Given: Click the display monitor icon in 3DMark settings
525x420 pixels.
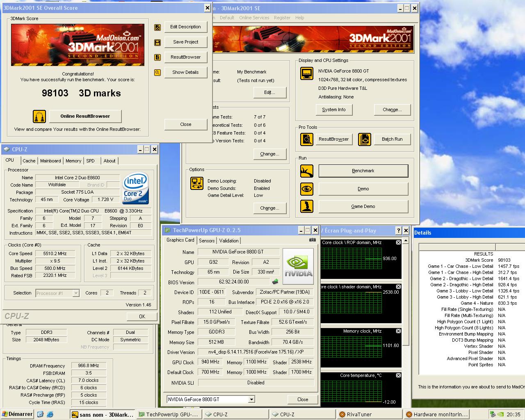Looking at the screenshot, I should click(307, 73).
